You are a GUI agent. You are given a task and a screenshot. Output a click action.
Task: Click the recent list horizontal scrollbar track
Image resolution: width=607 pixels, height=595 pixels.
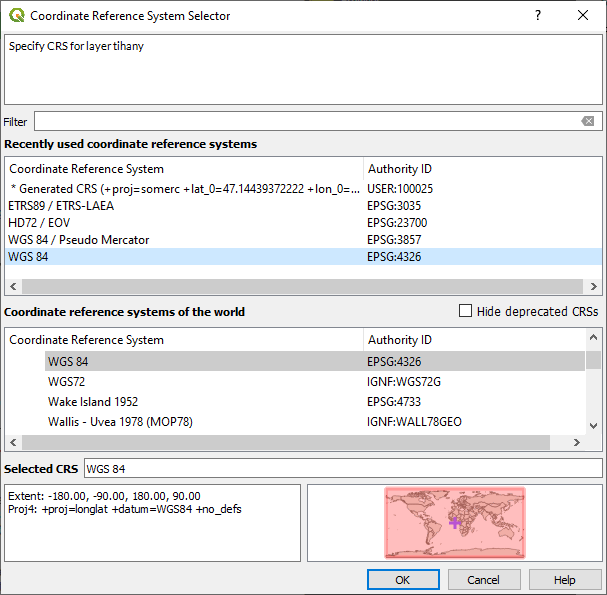point(302,286)
